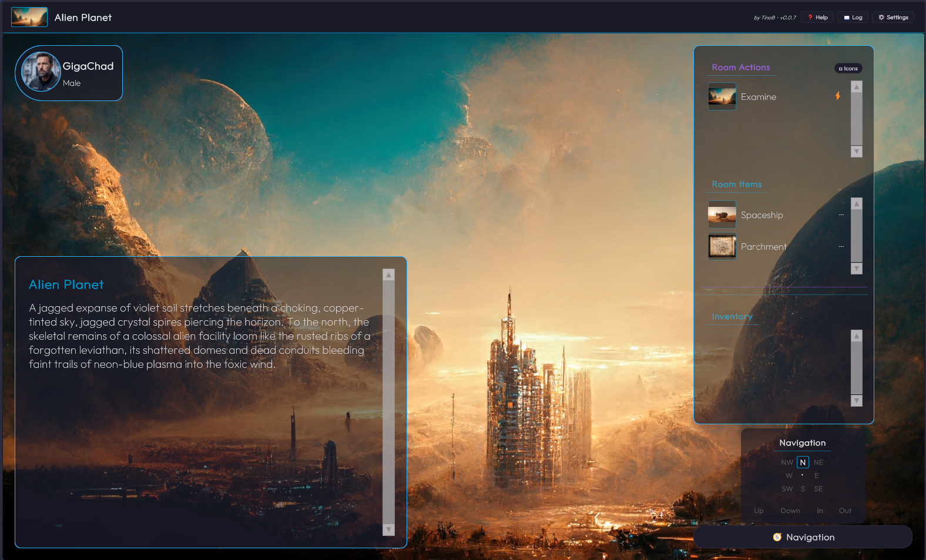926x560 pixels.
Task: Click the Room Actions scrollbar up arrow
Action: click(x=857, y=87)
